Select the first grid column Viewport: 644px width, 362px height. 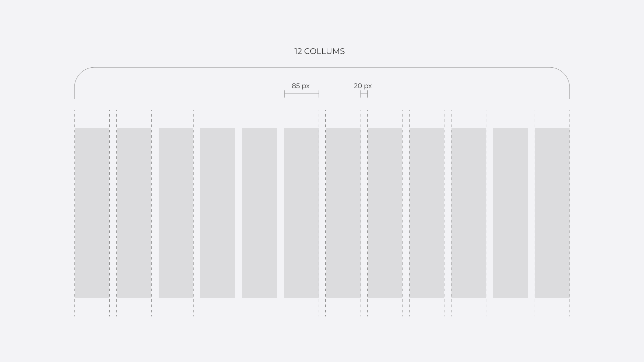92,213
